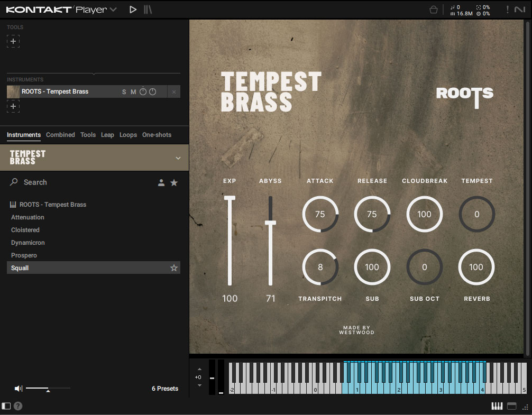Add an instrument with the plus button
Viewport: 532px width, 415px height.
[x=13, y=106]
